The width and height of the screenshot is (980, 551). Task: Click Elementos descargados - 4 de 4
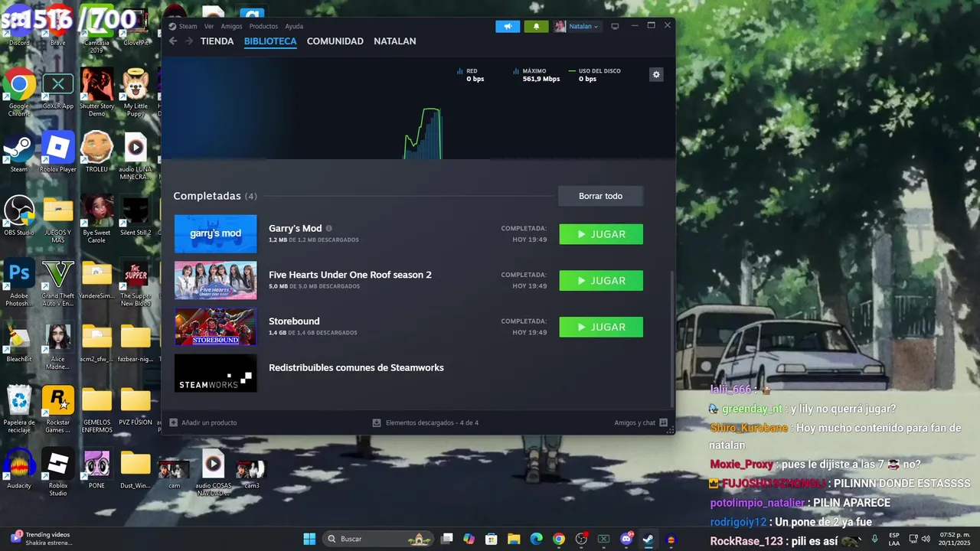click(x=426, y=422)
